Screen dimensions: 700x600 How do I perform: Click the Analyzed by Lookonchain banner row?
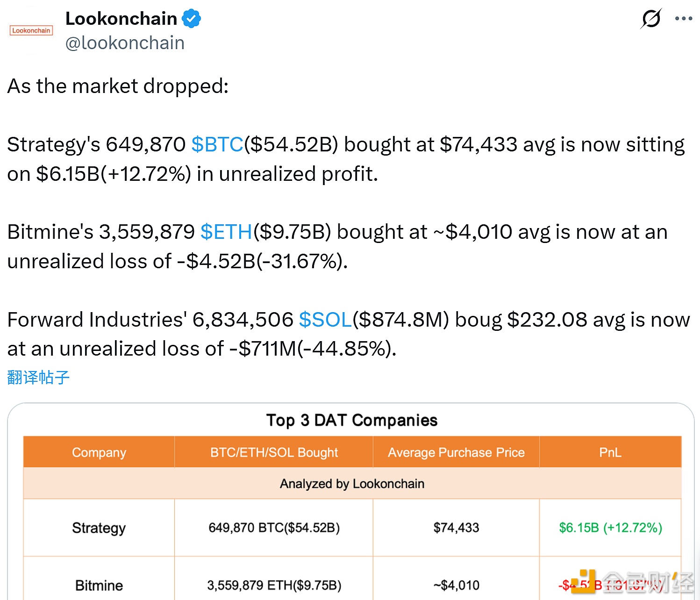pos(352,484)
